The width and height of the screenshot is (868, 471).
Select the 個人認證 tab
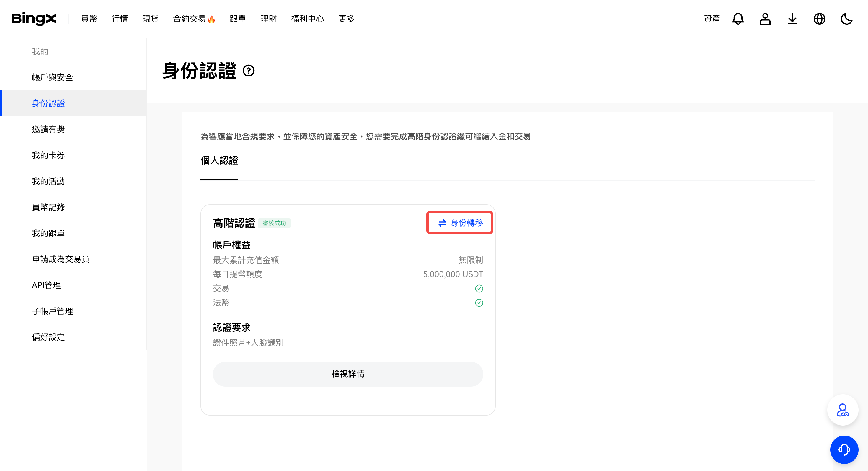click(x=219, y=161)
